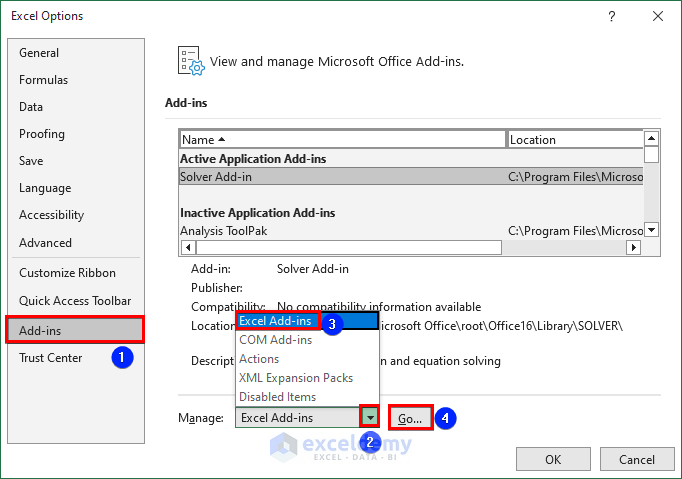Viewport: 682px width, 479px height.
Task: Switch to the Trust Center category
Action: [51, 358]
